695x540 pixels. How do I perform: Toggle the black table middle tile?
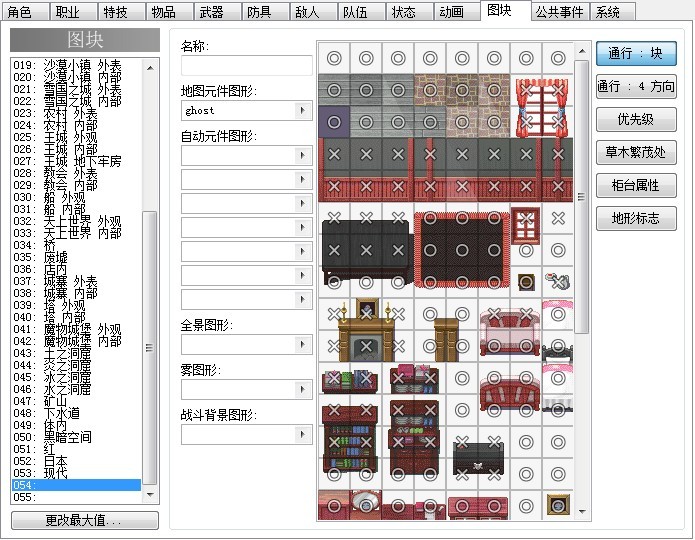(366, 250)
